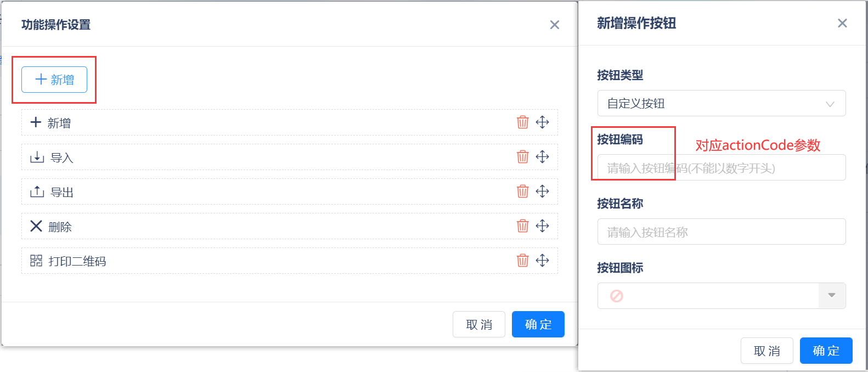Click the move handle on 导入 row
The height and width of the screenshot is (372, 868).
point(542,157)
